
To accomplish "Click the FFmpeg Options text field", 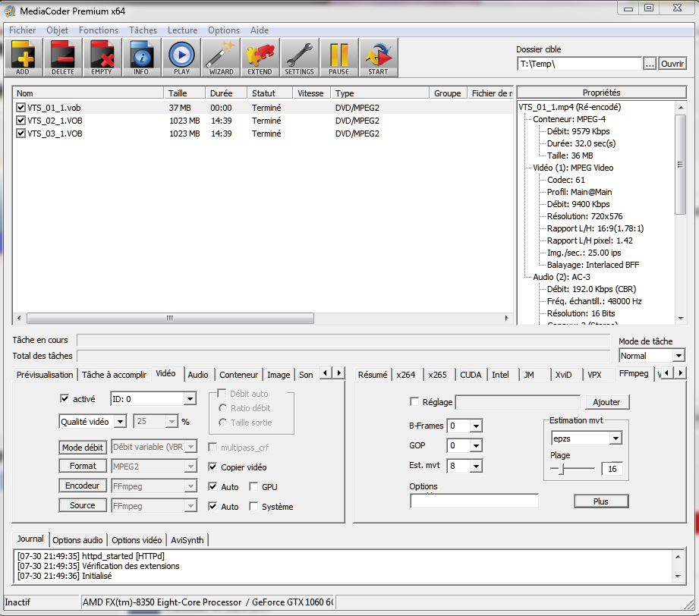I will pos(474,501).
